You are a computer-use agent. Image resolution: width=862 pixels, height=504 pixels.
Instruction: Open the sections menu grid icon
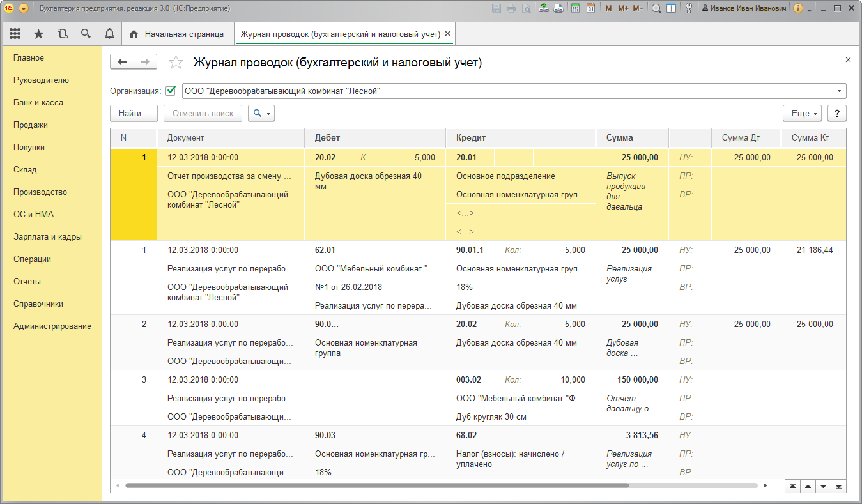click(x=15, y=34)
